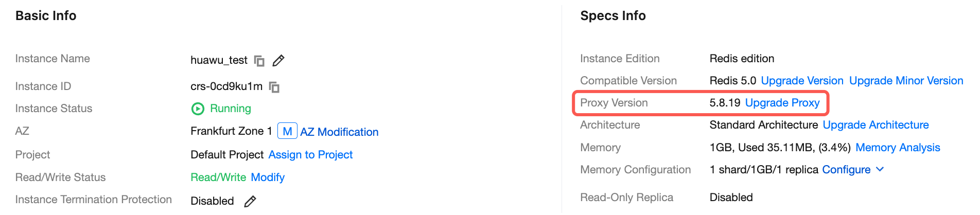
Task: Click Upgrade Version link
Action: tap(802, 81)
